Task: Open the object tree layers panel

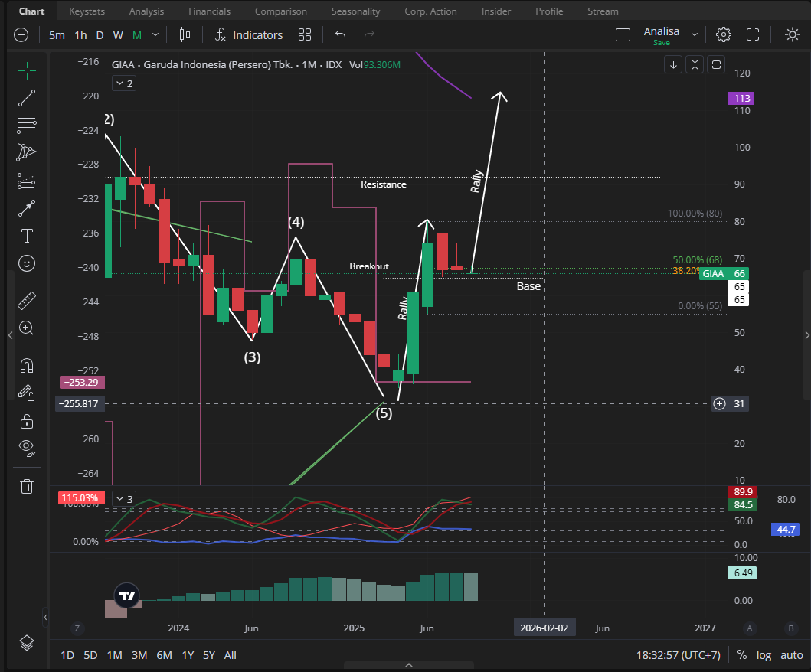Action: click(x=26, y=643)
